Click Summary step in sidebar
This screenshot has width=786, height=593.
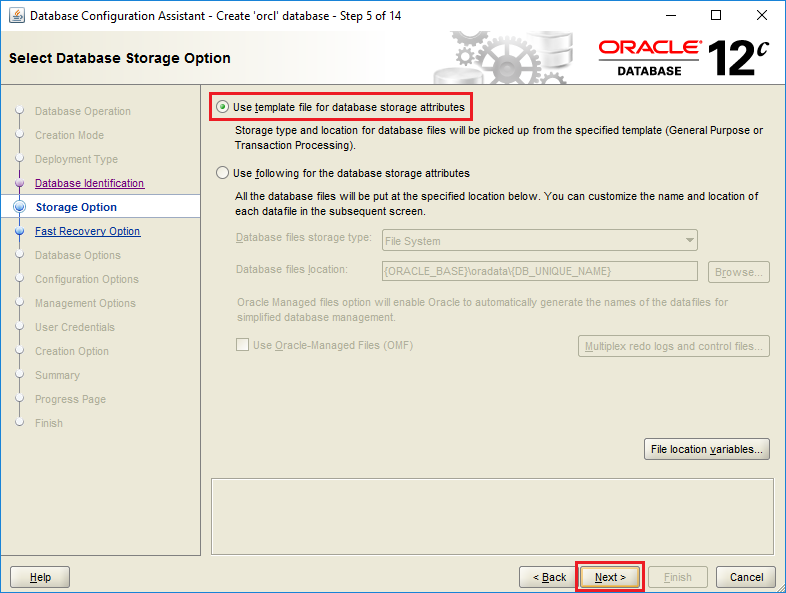point(57,375)
